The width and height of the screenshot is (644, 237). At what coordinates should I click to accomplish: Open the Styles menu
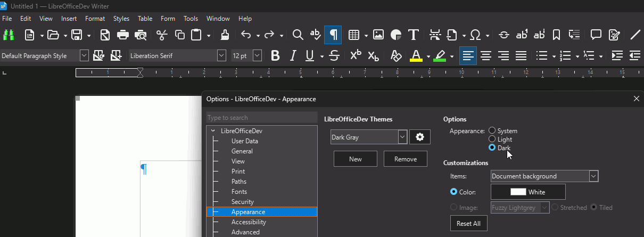[121, 19]
